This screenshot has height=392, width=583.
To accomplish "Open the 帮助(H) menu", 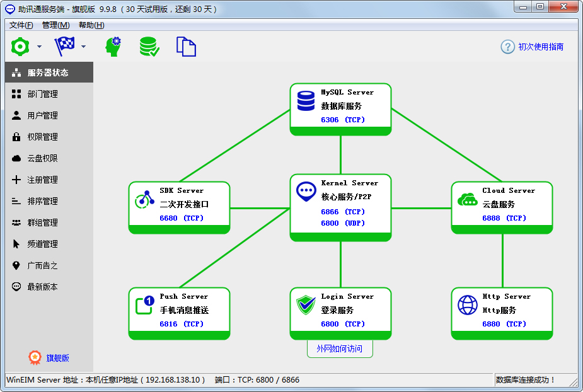I will click(91, 25).
